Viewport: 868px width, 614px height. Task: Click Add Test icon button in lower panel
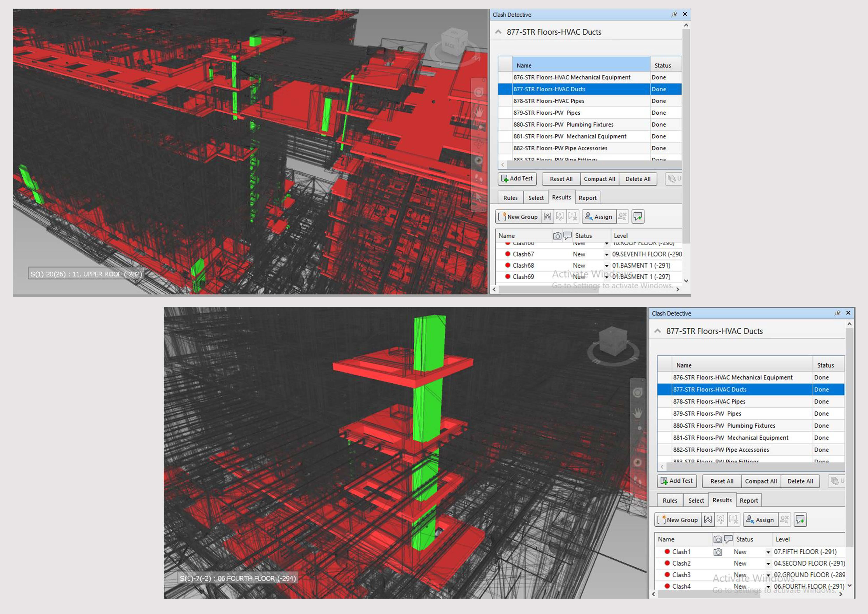point(677,481)
